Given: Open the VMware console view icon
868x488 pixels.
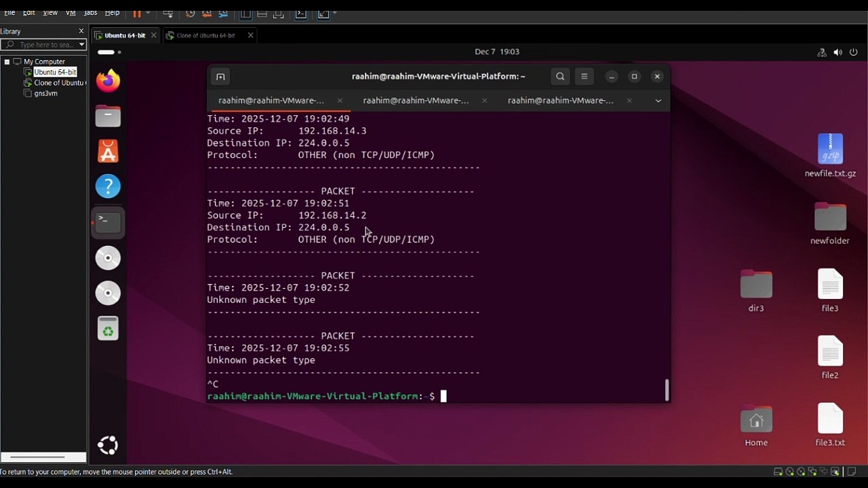Looking at the screenshot, I should (x=301, y=13).
